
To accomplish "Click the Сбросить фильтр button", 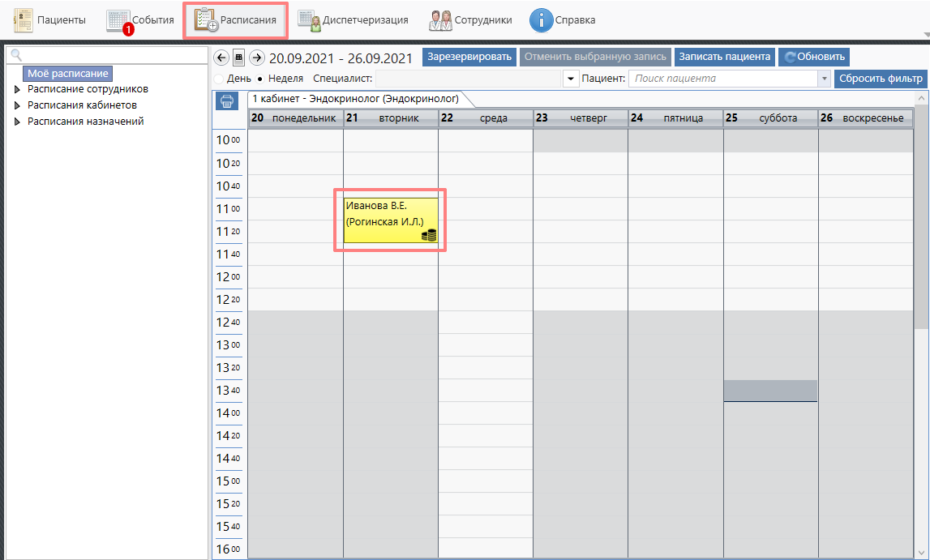I will coord(881,79).
